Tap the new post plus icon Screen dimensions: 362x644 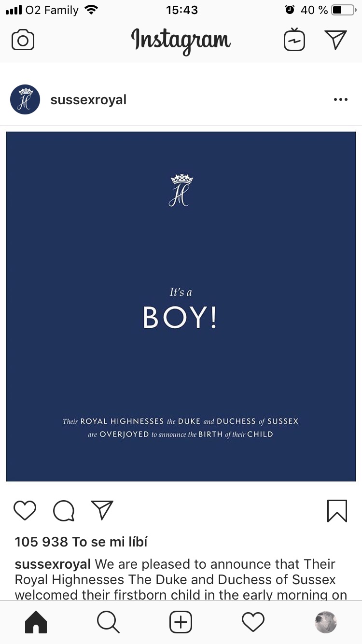[181, 622]
